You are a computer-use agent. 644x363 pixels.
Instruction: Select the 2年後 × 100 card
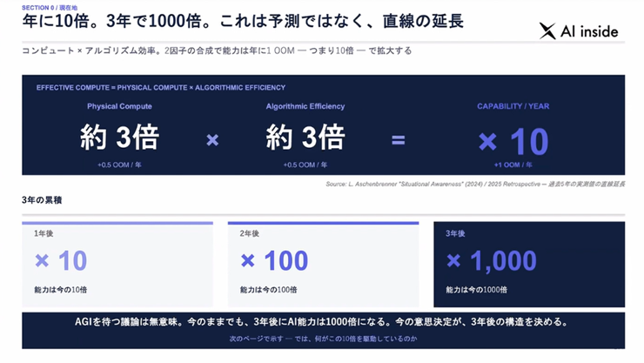323,265
